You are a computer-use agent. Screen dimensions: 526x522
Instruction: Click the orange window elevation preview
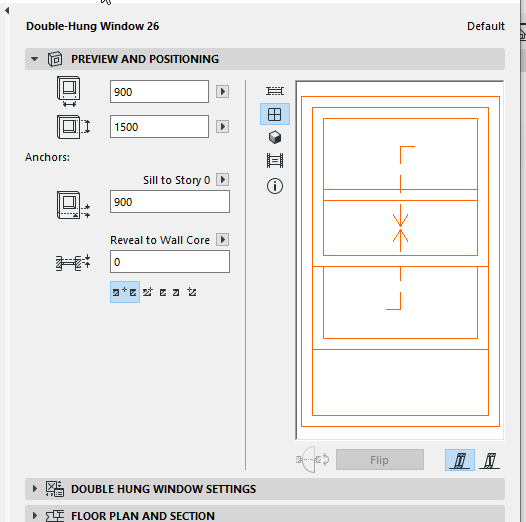click(x=400, y=261)
